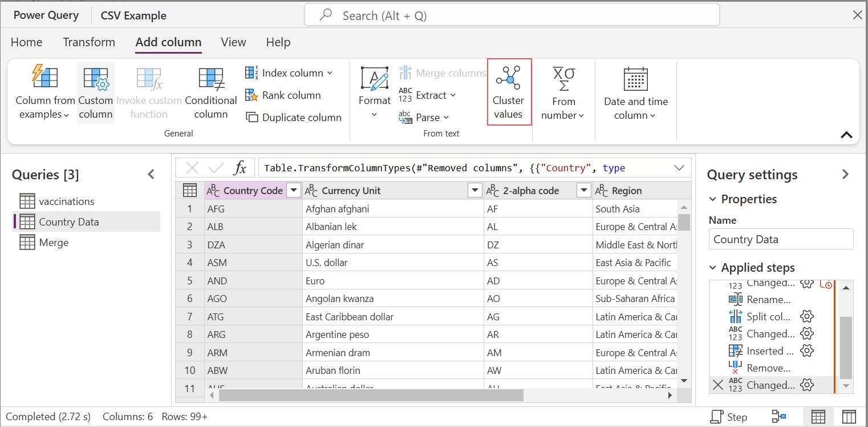Open the Transform tab
Screen dimensions: 868x427
[89, 42]
